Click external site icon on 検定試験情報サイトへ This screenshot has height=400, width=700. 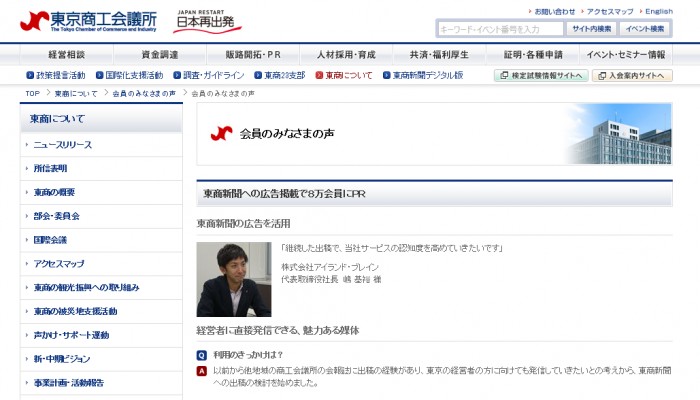(x=502, y=75)
